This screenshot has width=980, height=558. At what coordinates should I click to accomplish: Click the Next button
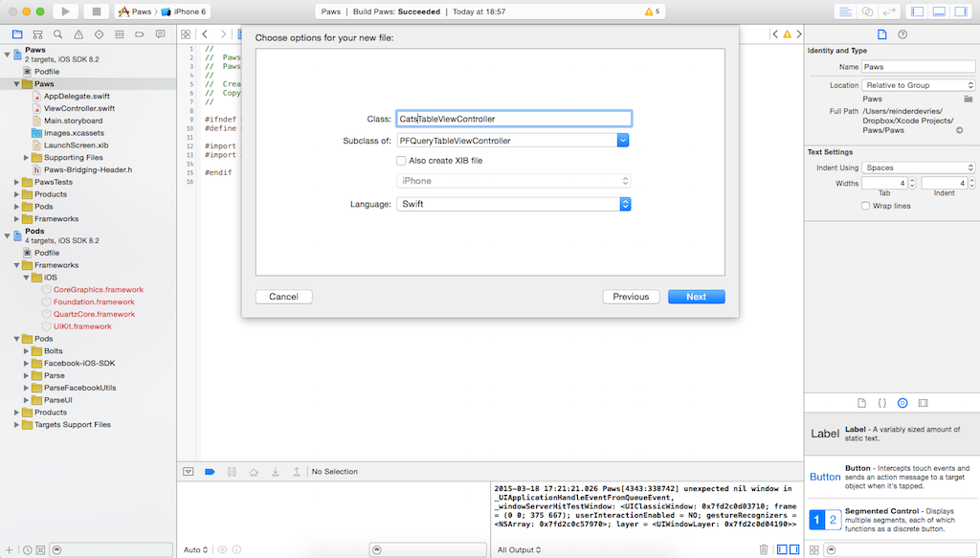pyautogui.click(x=696, y=297)
